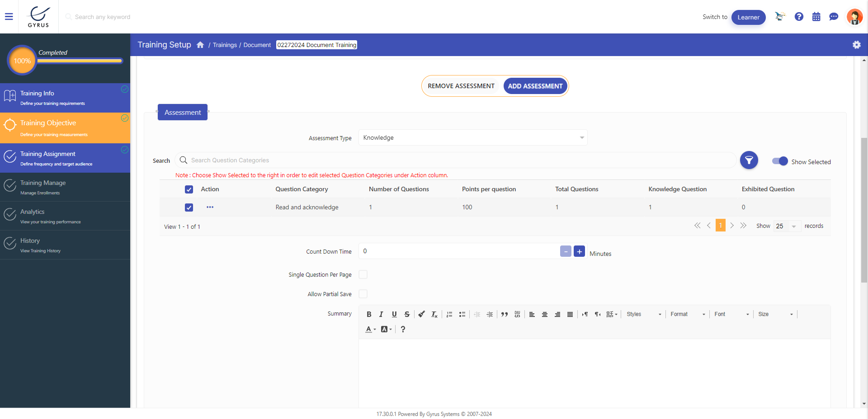The image size is (868, 419).
Task: Click the REMOVE ASSESSMENT button
Action: pos(461,86)
